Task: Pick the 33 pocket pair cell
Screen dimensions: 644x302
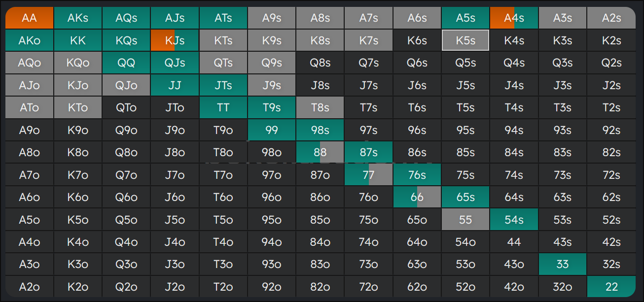Action: click(563, 265)
